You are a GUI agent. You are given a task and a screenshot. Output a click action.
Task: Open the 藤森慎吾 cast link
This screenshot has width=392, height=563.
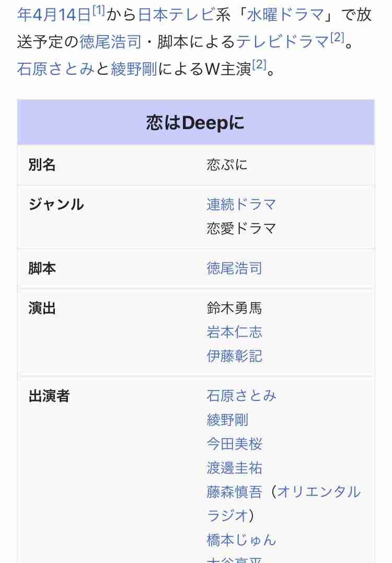(x=234, y=492)
